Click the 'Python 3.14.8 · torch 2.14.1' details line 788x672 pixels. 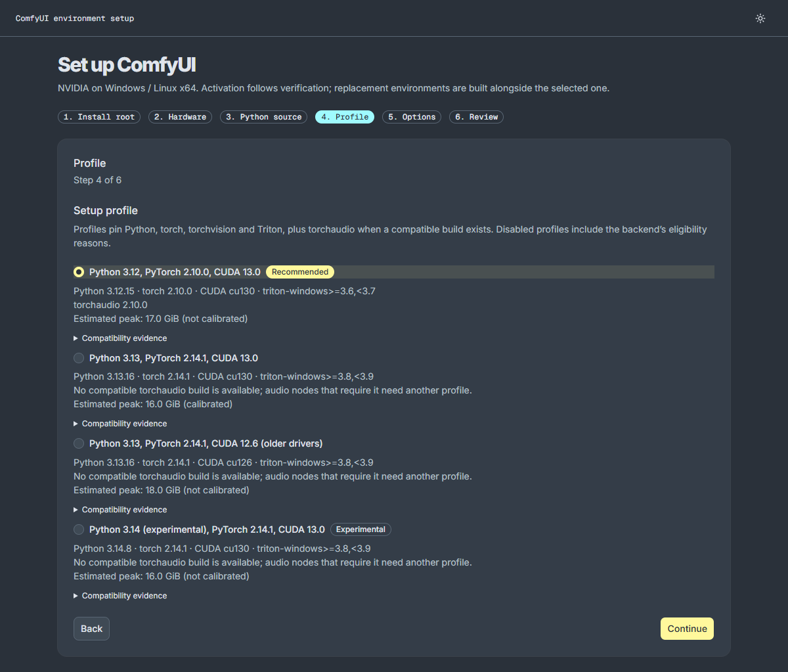(223, 549)
